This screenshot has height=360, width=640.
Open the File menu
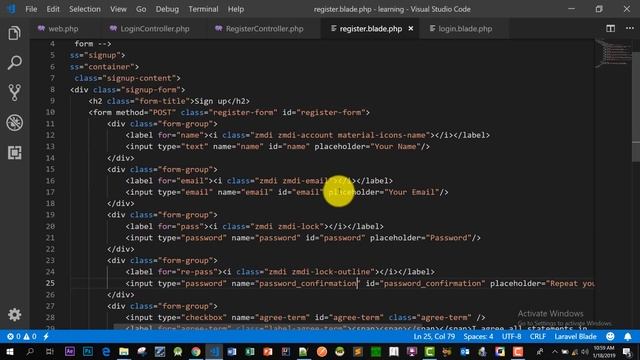coord(31,9)
